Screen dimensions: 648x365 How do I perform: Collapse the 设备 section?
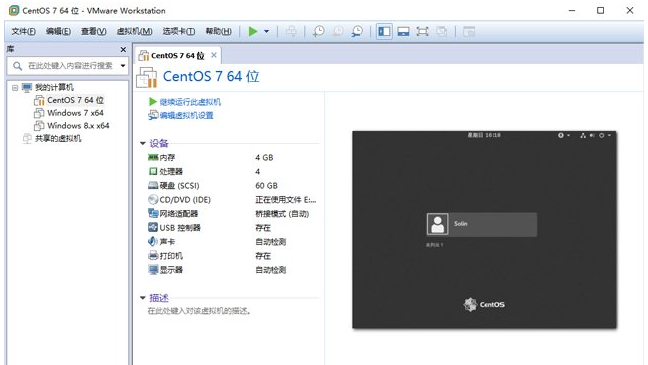(143, 143)
